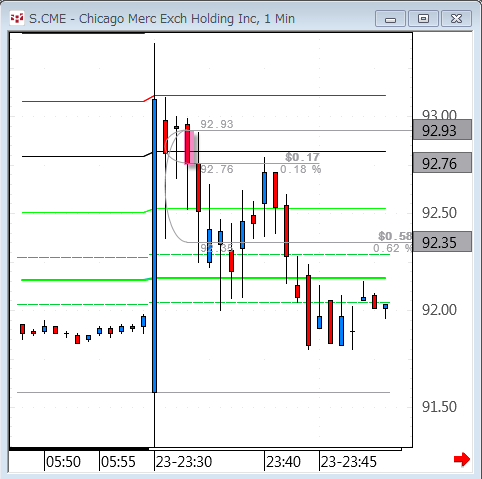Click the tall blue opening candlestick
Viewport: 482px width, 479px height.
[x=154, y=246]
